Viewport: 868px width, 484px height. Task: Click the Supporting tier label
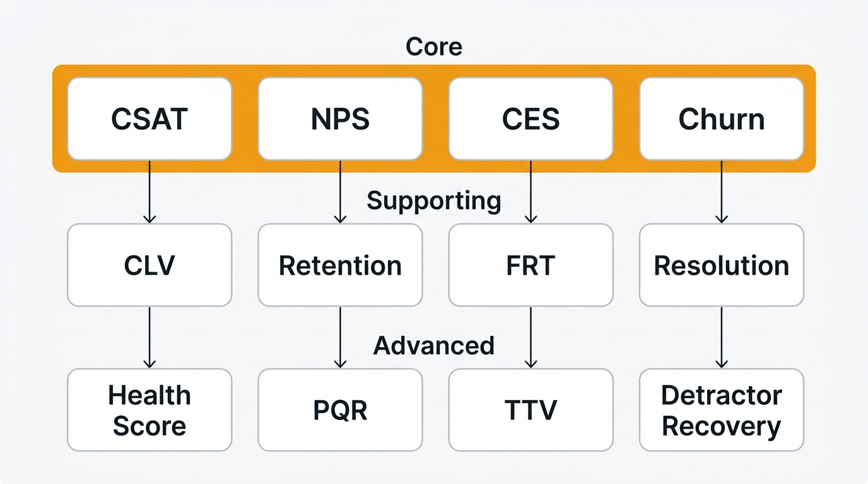coord(434,200)
